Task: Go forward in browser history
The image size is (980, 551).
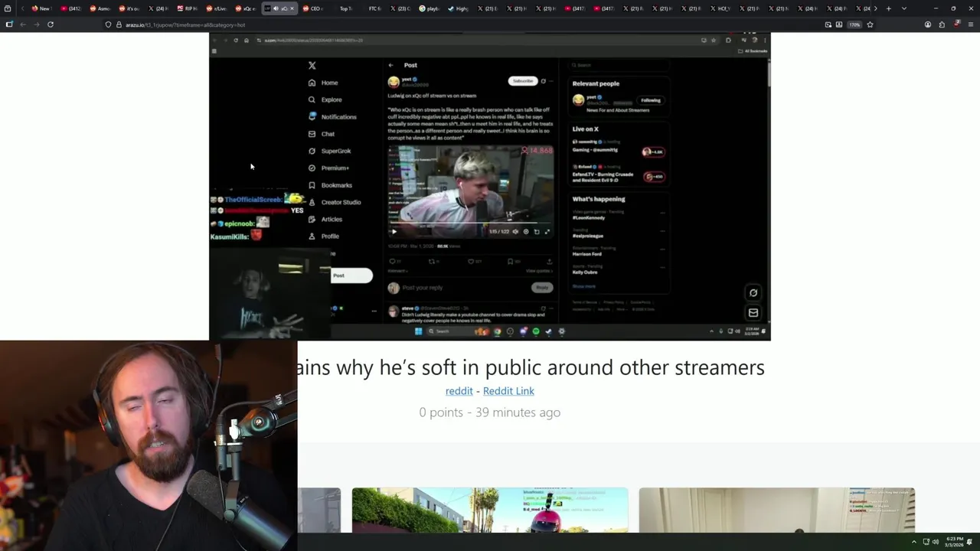Action: (x=36, y=24)
